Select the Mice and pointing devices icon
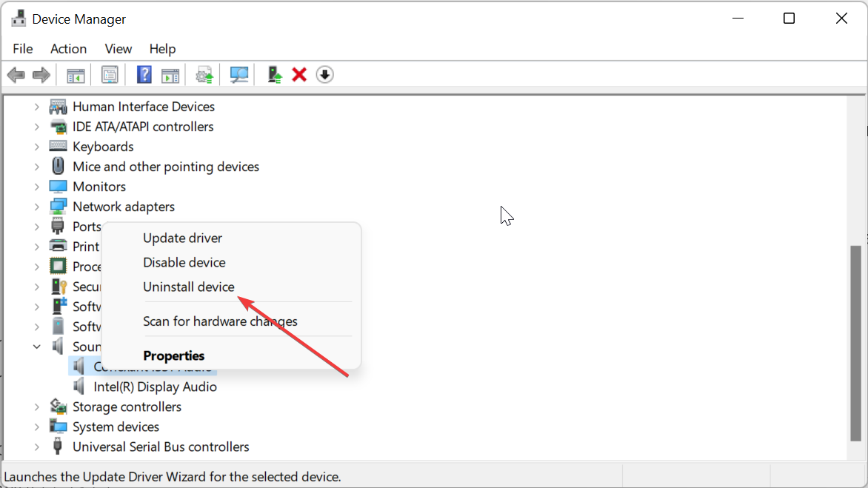The width and height of the screenshot is (868, 488). click(x=58, y=166)
